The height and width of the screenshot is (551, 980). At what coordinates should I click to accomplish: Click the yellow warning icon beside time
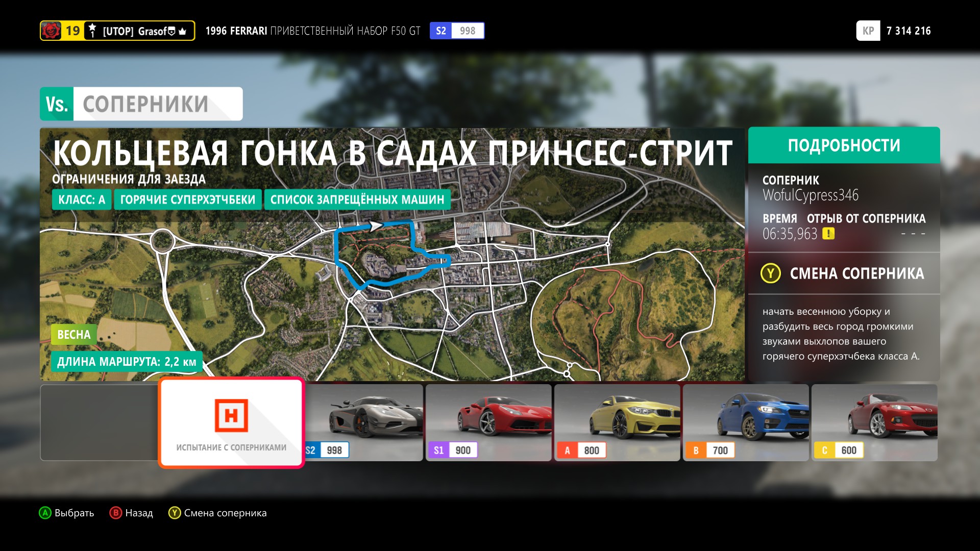[828, 234]
